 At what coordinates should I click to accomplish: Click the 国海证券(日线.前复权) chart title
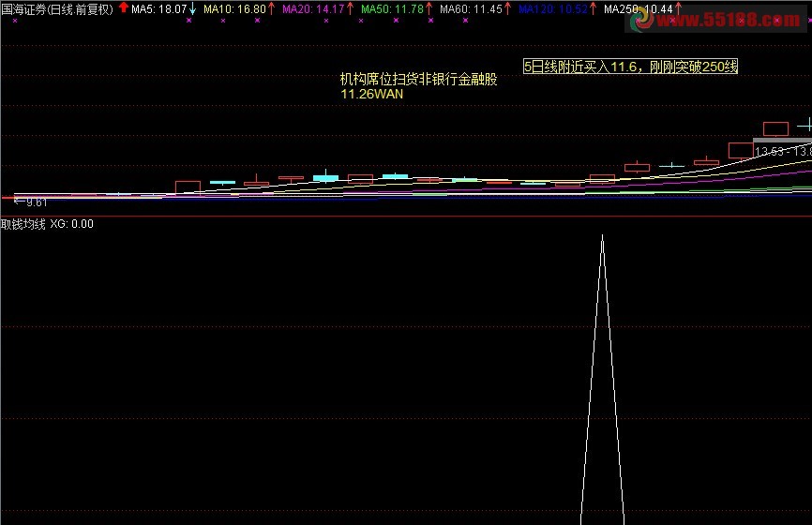[x=57, y=9]
